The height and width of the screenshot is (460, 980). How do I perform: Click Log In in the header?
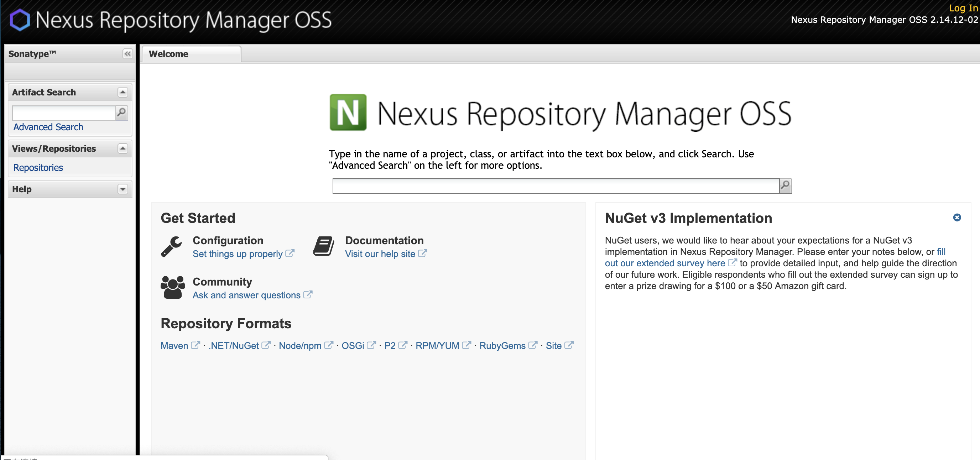(x=963, y=7)
